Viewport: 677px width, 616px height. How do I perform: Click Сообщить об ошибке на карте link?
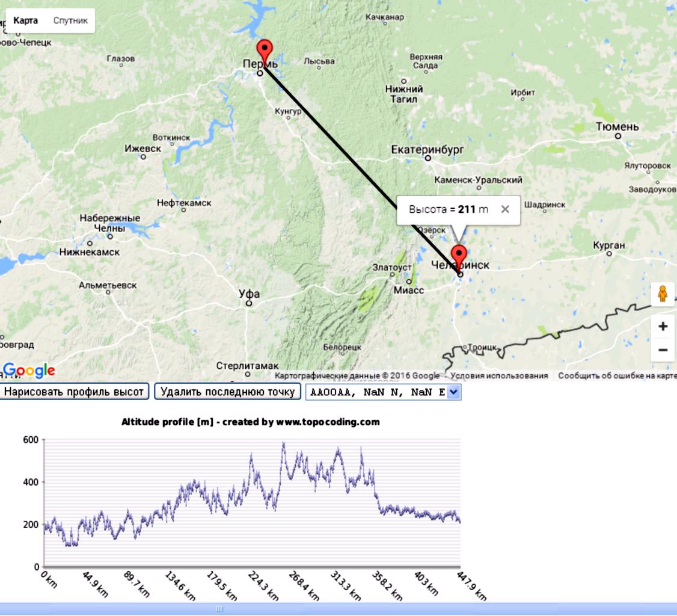click(617, 376)
